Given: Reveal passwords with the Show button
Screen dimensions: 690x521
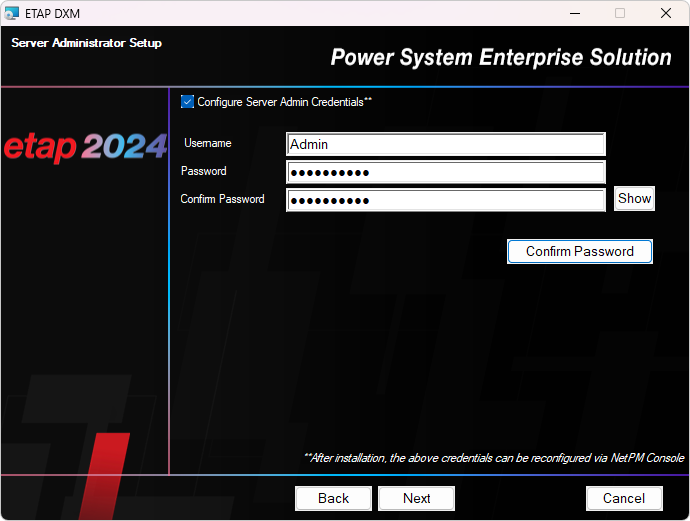Looking at the screenshot, I should [634, 198].
